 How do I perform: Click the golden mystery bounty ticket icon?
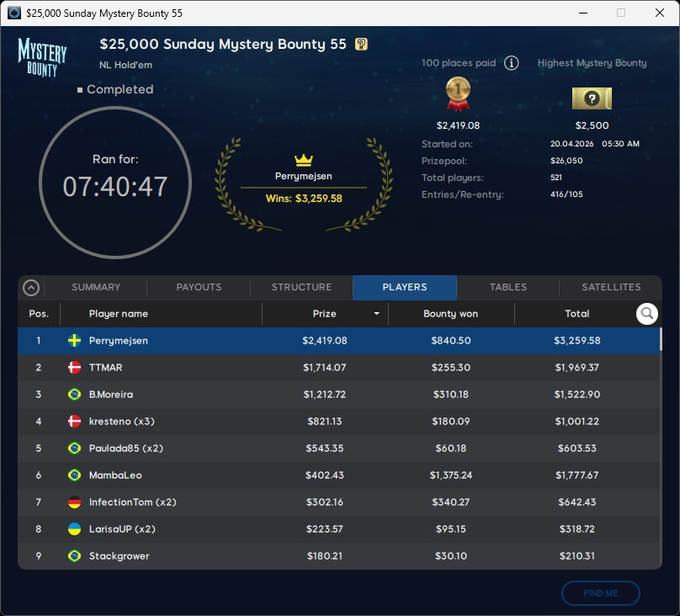click(x=592, y=99)
